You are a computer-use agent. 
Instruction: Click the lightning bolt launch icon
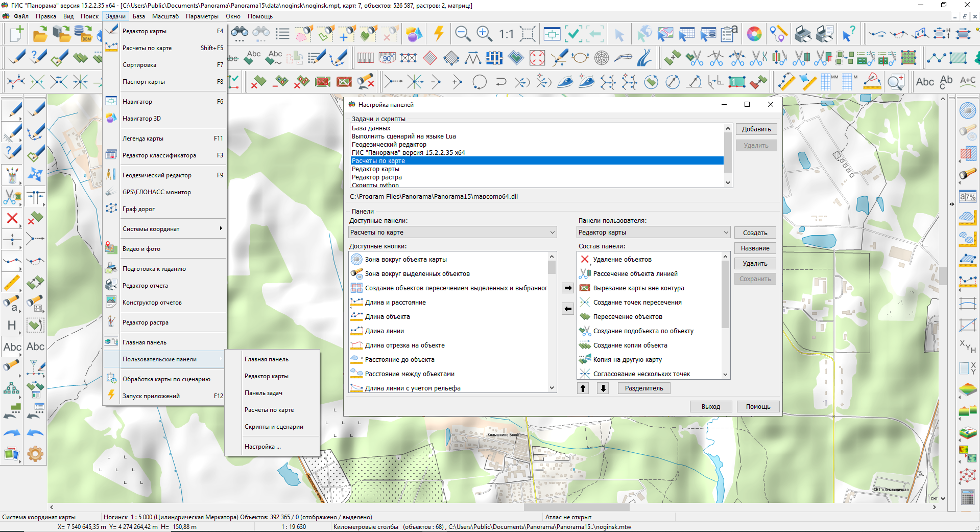tap(438, 34)
